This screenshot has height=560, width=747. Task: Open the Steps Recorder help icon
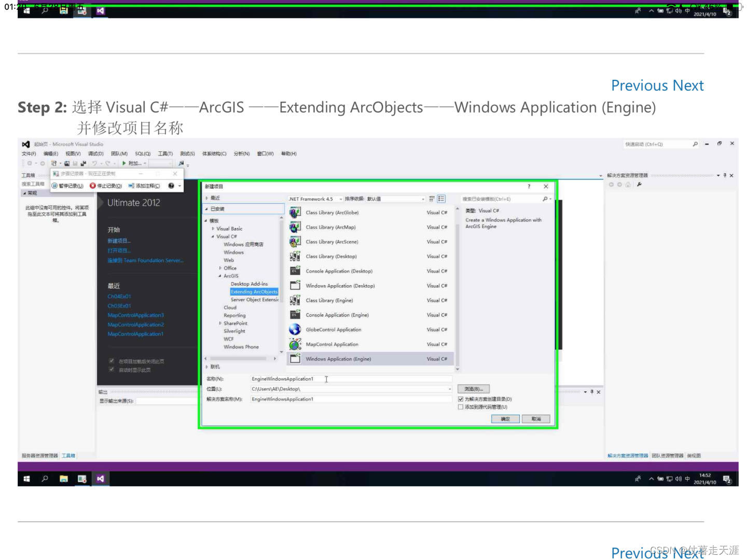click(171, 186)
